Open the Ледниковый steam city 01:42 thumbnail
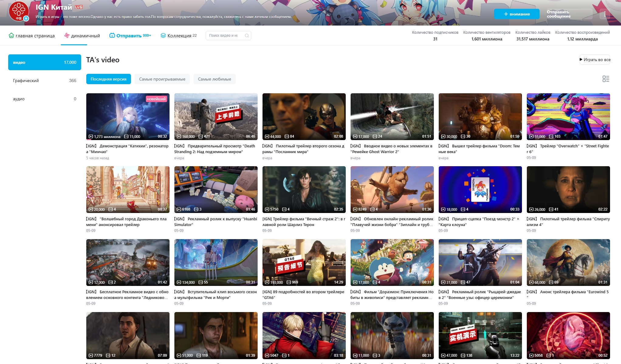Viewport: 621px width, 364px height. [x=128, y=263]
